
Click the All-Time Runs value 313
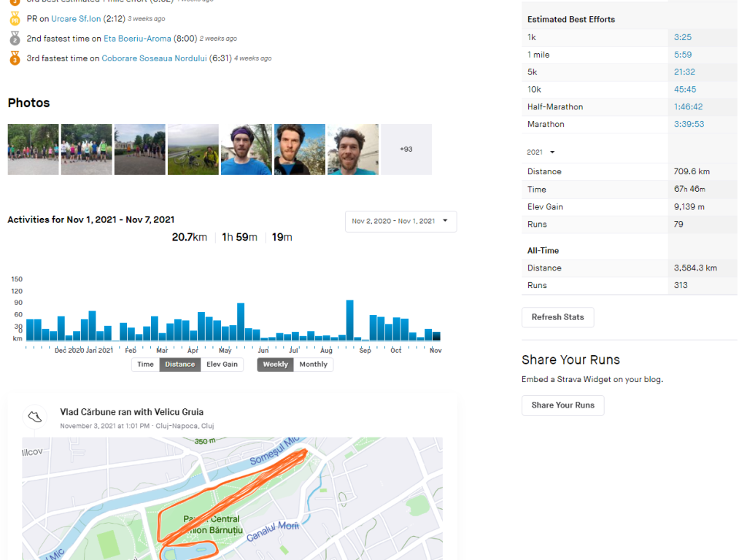click(x=681, y=285)
